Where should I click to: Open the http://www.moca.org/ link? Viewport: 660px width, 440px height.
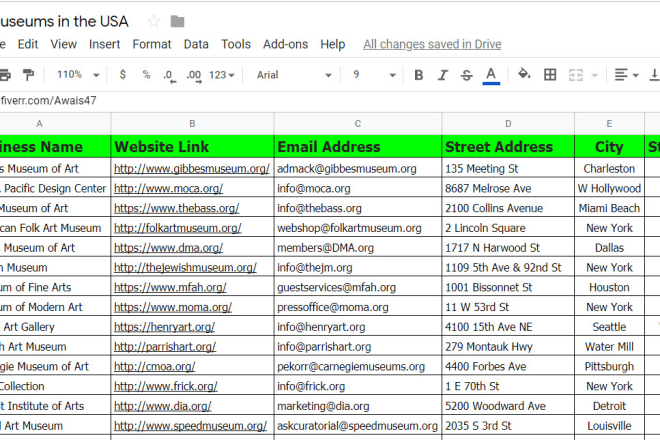[168, 189]
